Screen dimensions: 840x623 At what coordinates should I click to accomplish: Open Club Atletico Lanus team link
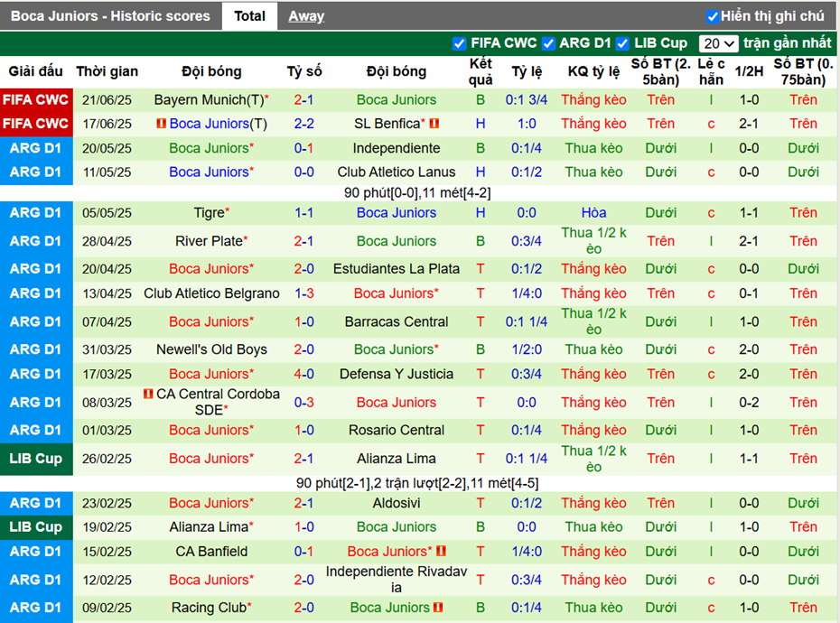(x=397, y=172)
